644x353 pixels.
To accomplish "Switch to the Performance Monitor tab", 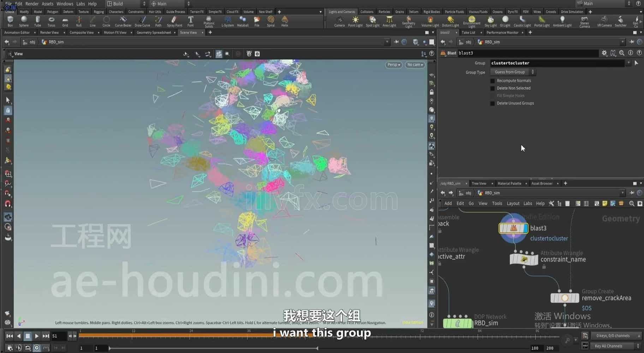I will pos(502,33).
